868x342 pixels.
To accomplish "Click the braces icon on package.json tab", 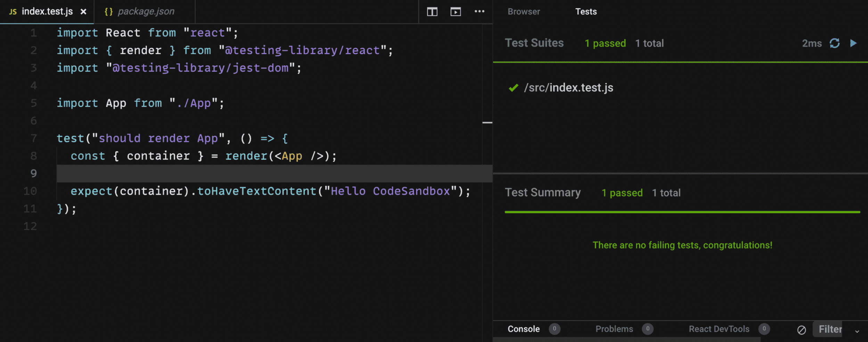I will pos(108,11).
